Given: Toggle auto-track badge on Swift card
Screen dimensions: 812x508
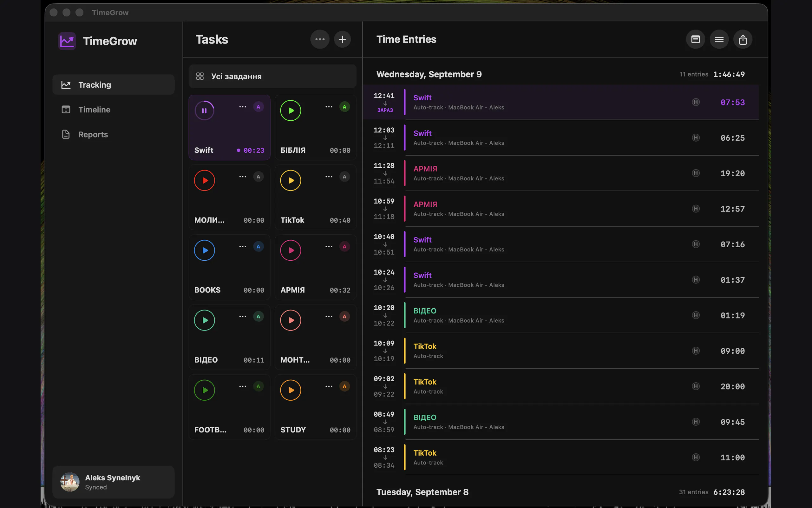Looking at the screenshot, I should tap(259, 107).
